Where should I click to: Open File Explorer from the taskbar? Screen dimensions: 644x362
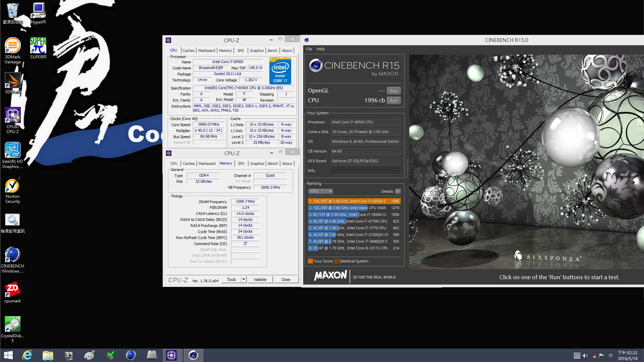pos(48,355)
